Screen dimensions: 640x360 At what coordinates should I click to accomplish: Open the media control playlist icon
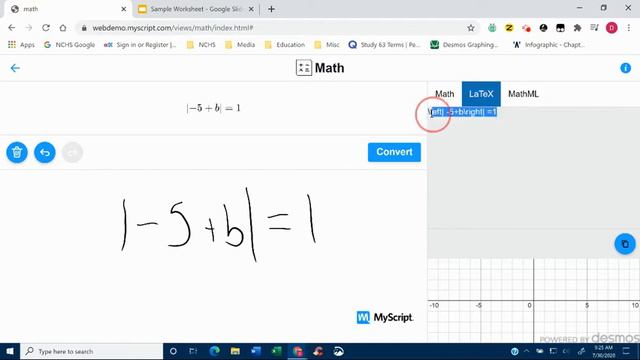(x=594, y=28)
